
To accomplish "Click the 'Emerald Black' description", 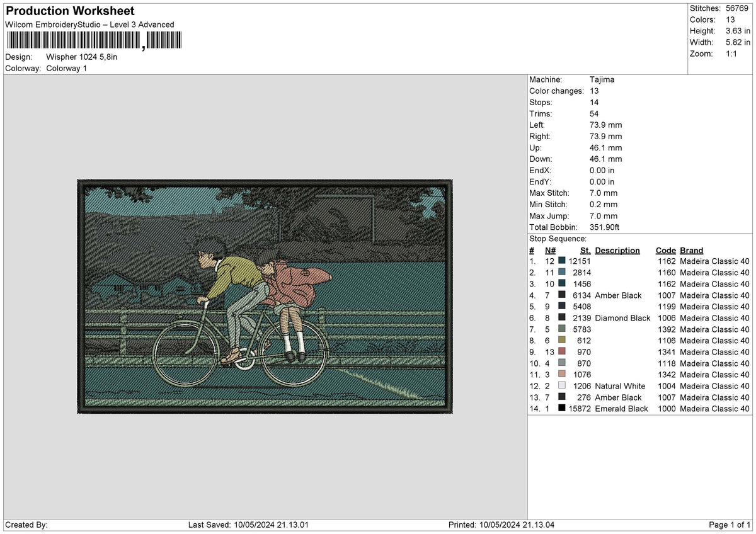I will point(621,408).
